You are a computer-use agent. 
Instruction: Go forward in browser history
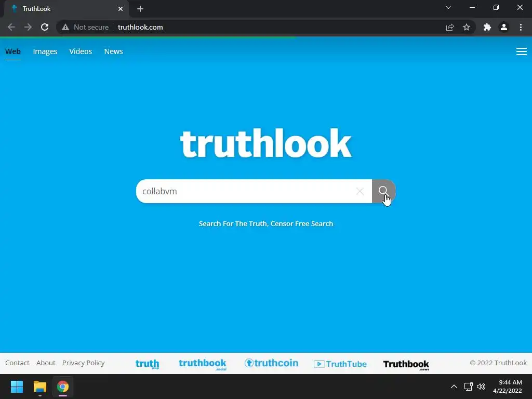pos(28,27)
